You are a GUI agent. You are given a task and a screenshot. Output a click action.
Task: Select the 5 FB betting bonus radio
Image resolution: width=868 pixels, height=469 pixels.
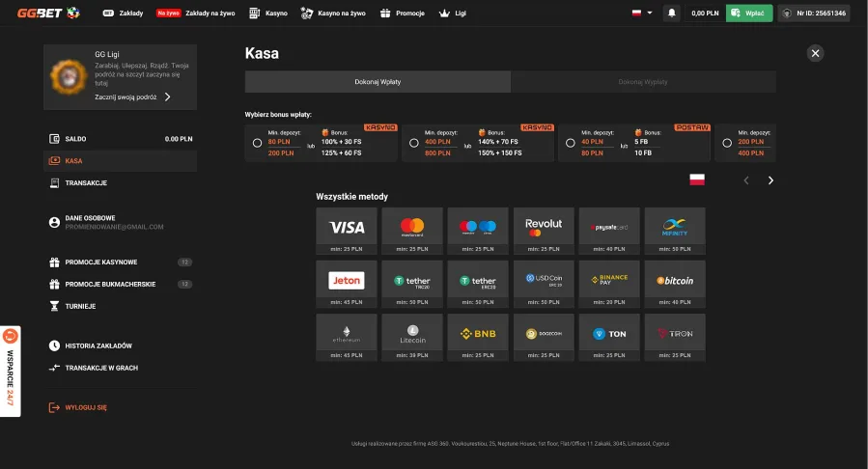571,143
